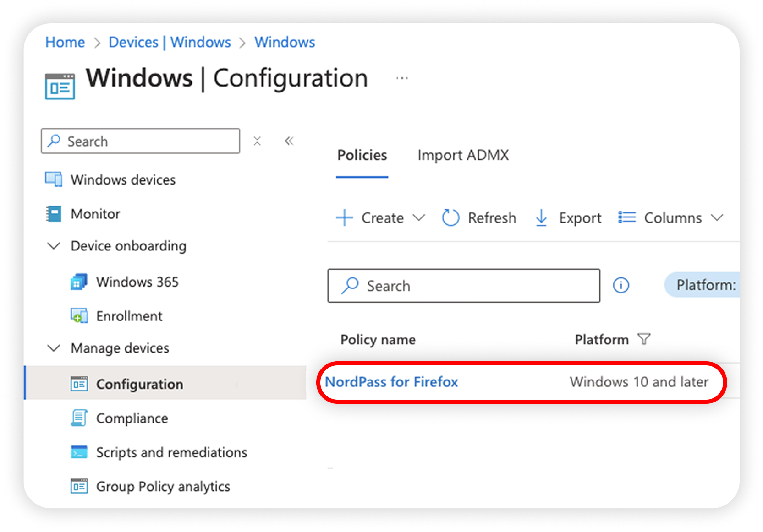Open the NordPass for Firefox policy
763x532 pixels.
(391, 382)
